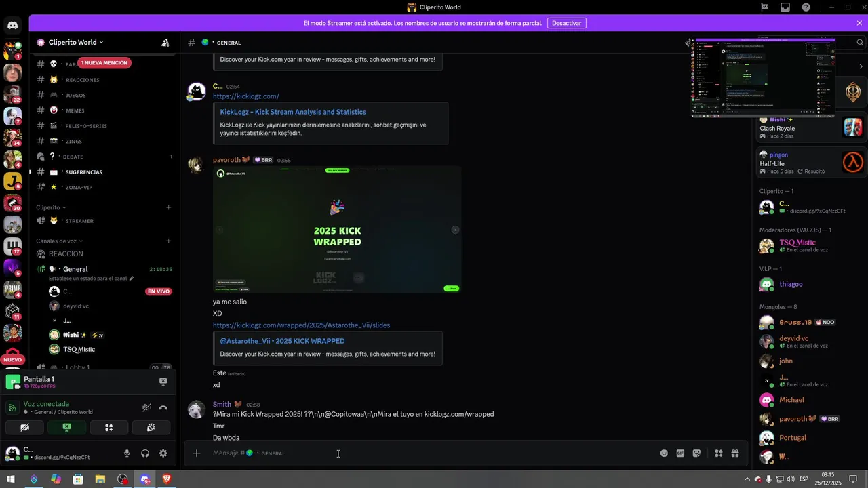Open KickLogz - Kick Stream Analysis embed title
The image size is (868, 488).
click(x=293, y=112)
